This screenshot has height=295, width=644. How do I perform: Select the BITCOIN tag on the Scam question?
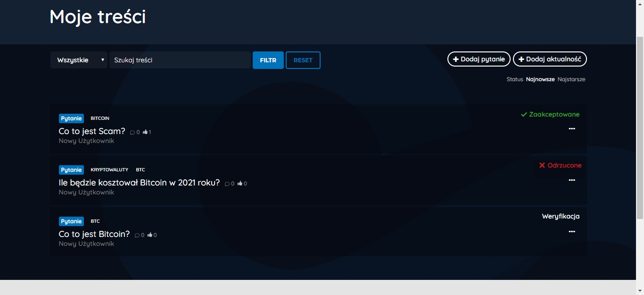100,118
